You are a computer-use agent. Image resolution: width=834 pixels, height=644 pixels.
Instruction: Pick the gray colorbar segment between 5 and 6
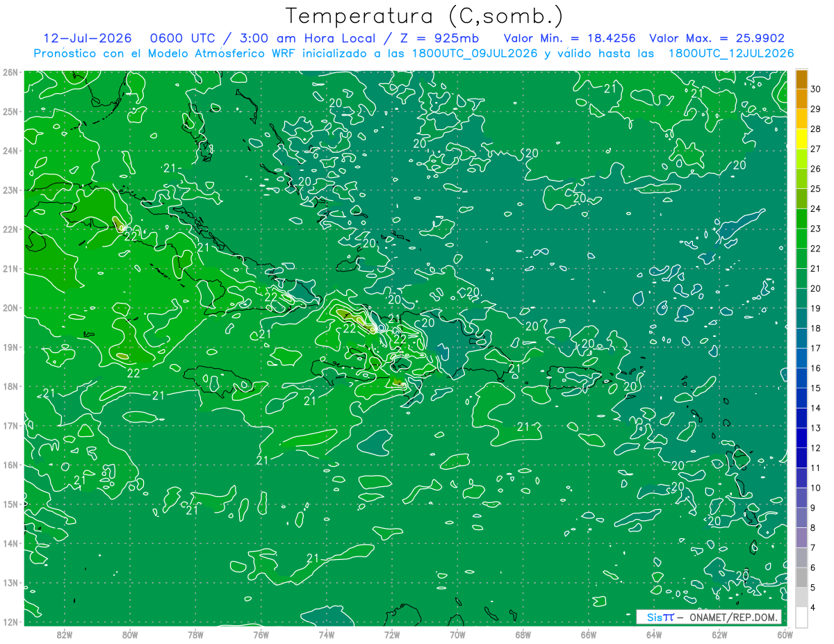pyautogui.click(x=801, y=577)
